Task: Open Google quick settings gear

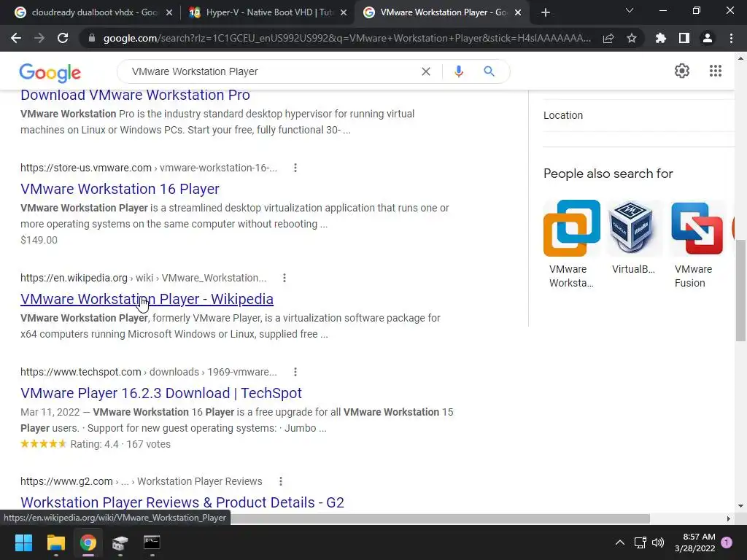Action: pyautogui.click(x=682, y=71)
